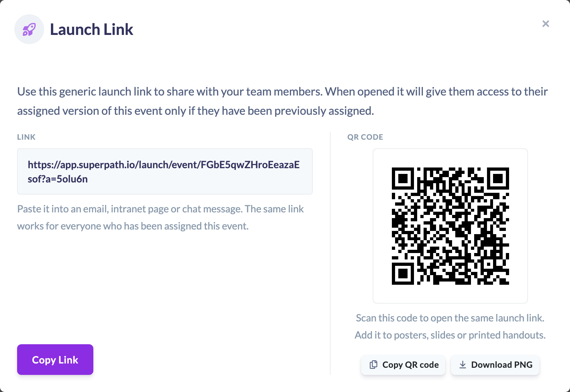Click the 'Scan this code' caption line
570x392 pixels.
click(x=450, y=318)
